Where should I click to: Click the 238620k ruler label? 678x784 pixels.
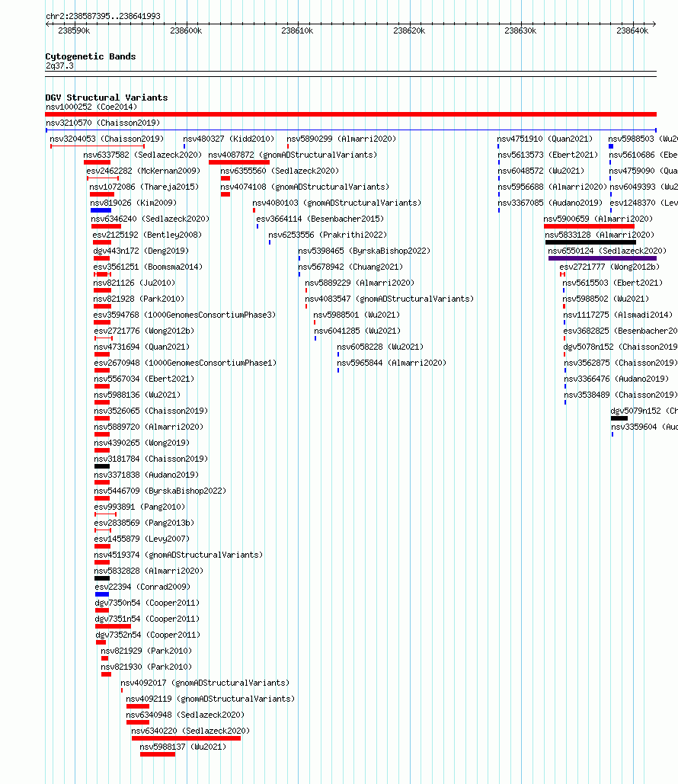pyautogui.click(x=409, y=31)
